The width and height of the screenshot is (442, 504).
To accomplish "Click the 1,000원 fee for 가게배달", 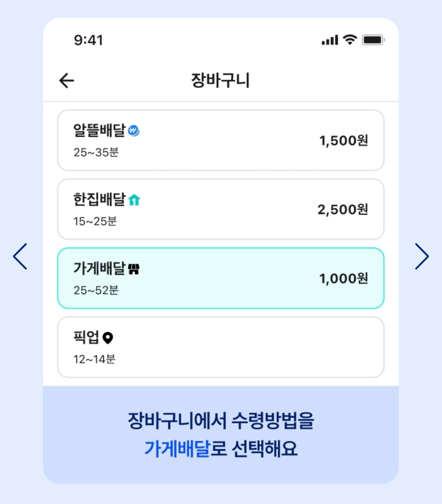I will click(x=344, y=278).
